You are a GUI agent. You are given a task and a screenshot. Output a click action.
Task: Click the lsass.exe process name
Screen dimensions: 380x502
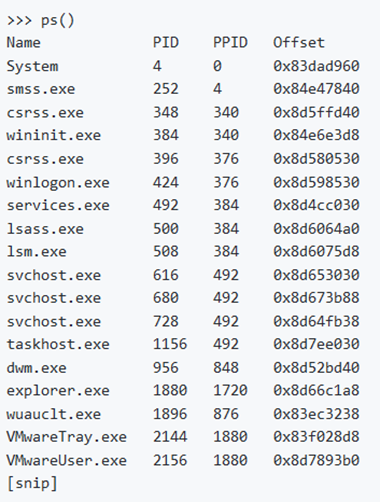(45, 229)
